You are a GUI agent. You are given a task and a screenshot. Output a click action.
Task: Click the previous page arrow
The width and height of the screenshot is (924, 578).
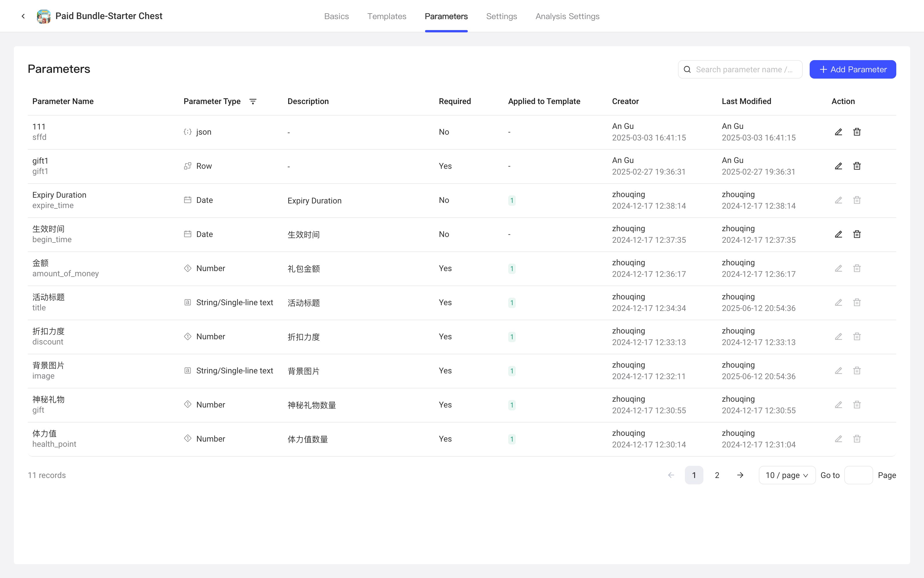671,475
